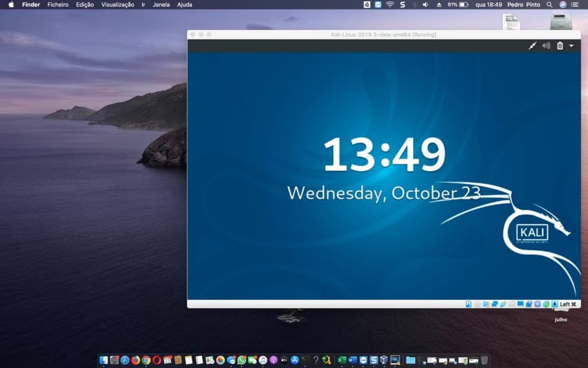Click the battery indicator on the Kali login screen
This screenshot has height=368, width=588.
tap(560, 45)
